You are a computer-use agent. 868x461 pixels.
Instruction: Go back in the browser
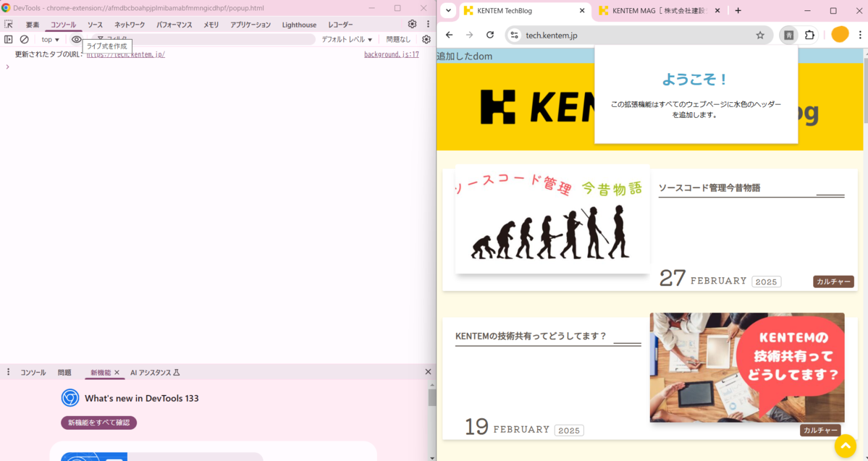point(449,35)
